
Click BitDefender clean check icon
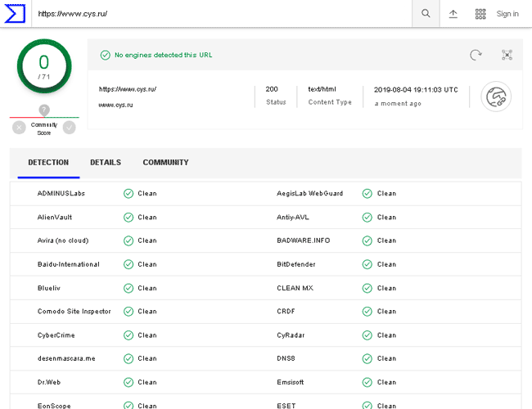coord(367,264)
